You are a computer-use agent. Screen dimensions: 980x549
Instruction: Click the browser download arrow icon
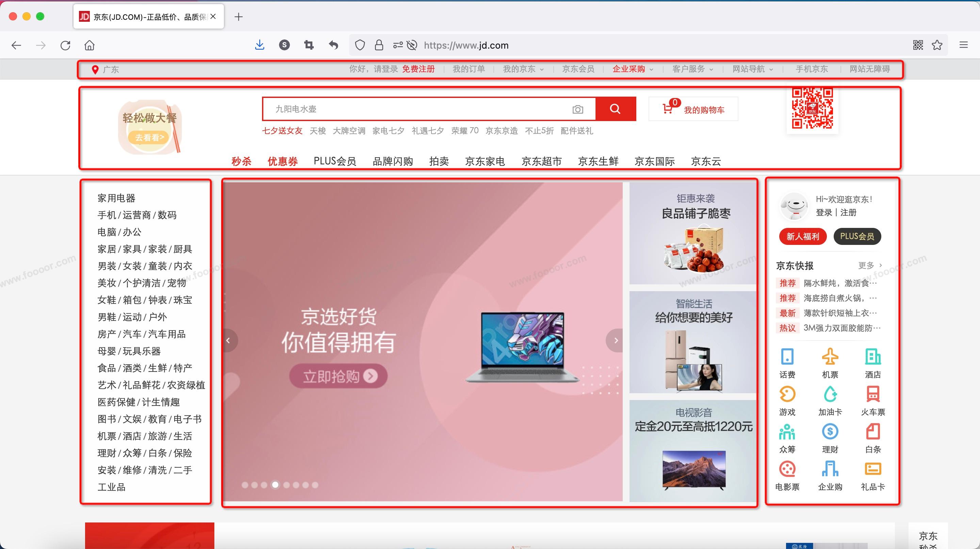[259, 45]
